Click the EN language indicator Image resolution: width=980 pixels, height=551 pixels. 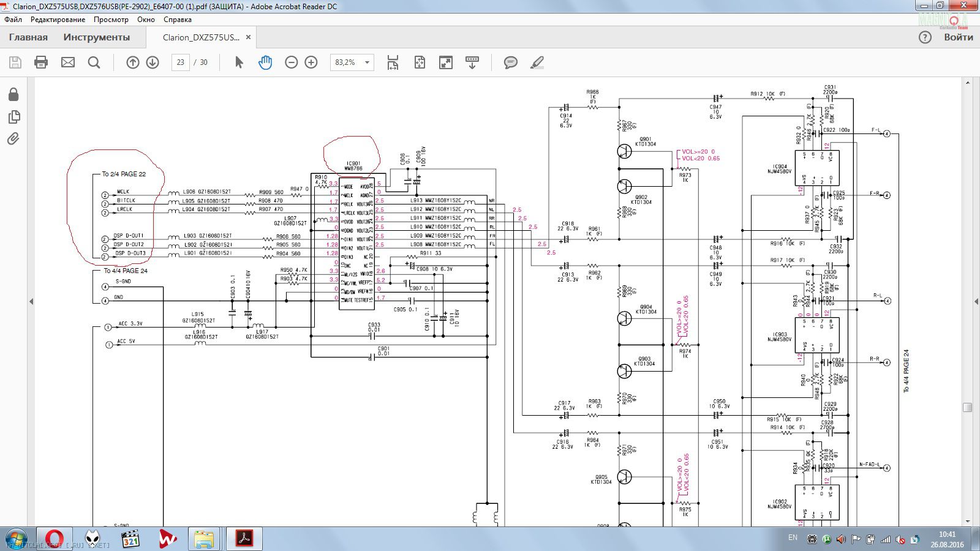(793, 538)
